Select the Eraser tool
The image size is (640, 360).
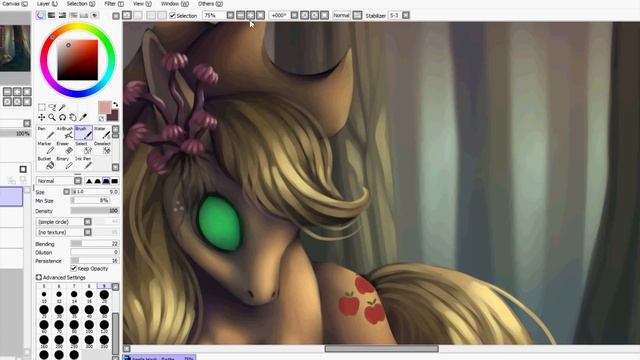(64, 148)
